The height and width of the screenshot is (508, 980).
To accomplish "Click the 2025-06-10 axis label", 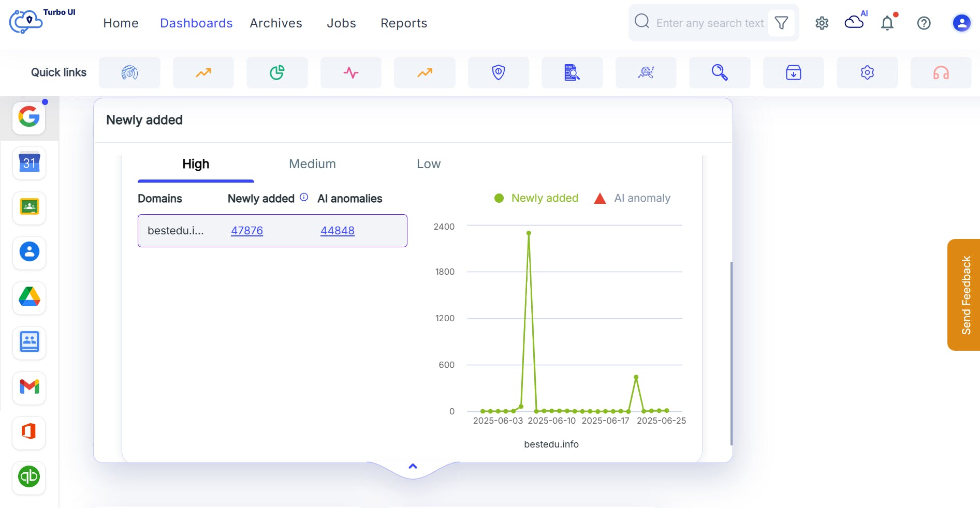I will coord(552,421).
